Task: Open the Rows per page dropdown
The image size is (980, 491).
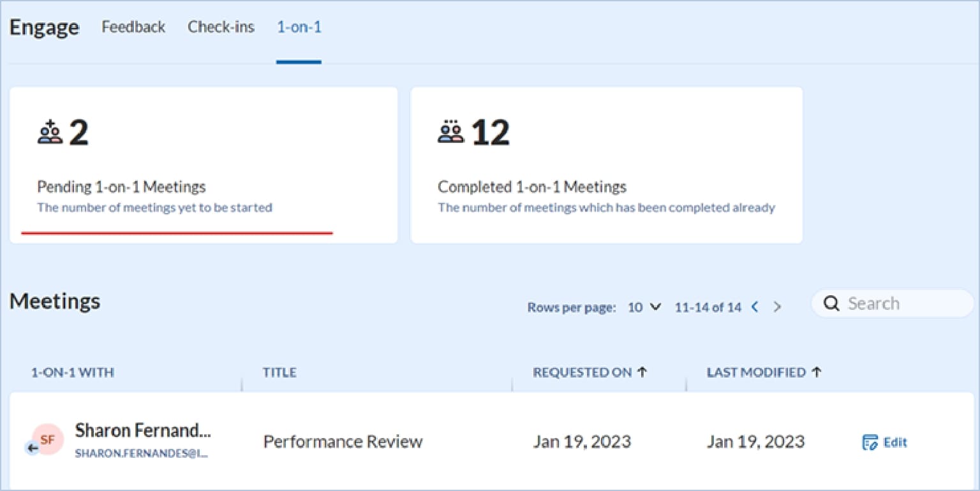Action: [644, 307]
